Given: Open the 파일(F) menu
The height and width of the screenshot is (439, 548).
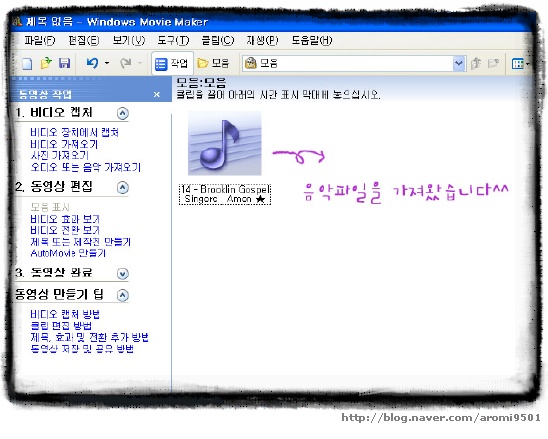Looking at the screenshot, I should (39, 41).
